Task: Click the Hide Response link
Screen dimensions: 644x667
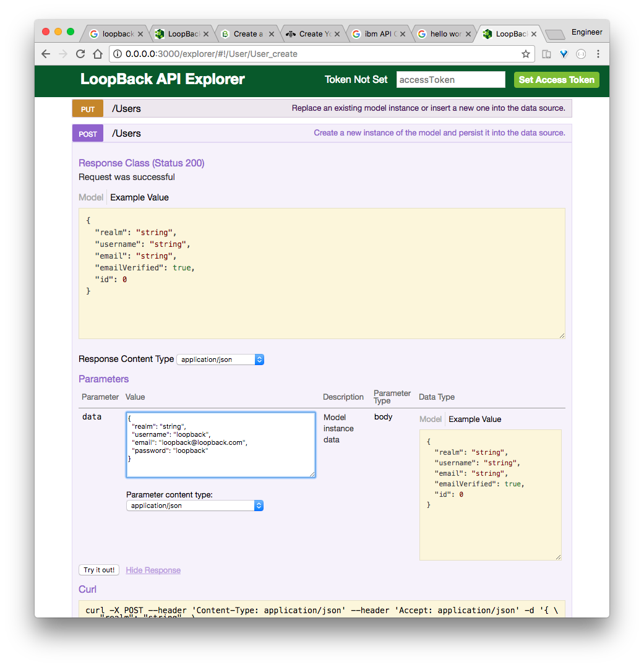Action: pos(153,570)
